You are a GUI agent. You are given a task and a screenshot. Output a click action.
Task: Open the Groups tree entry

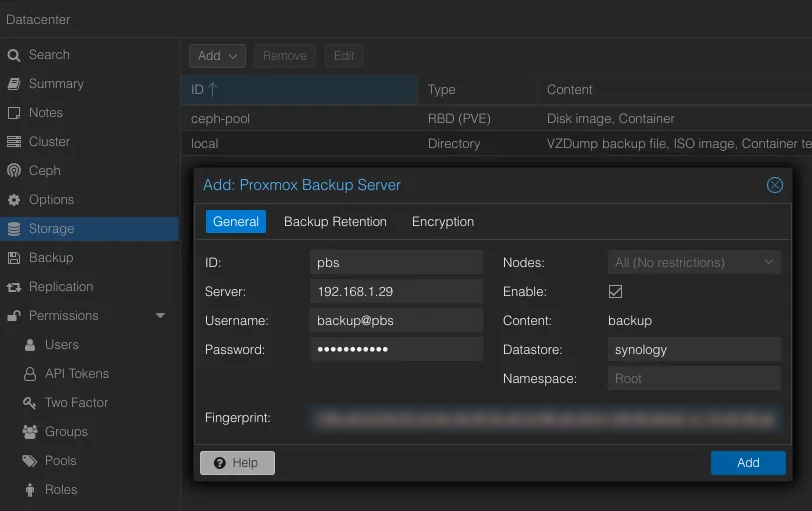click(x=90, y=432)
